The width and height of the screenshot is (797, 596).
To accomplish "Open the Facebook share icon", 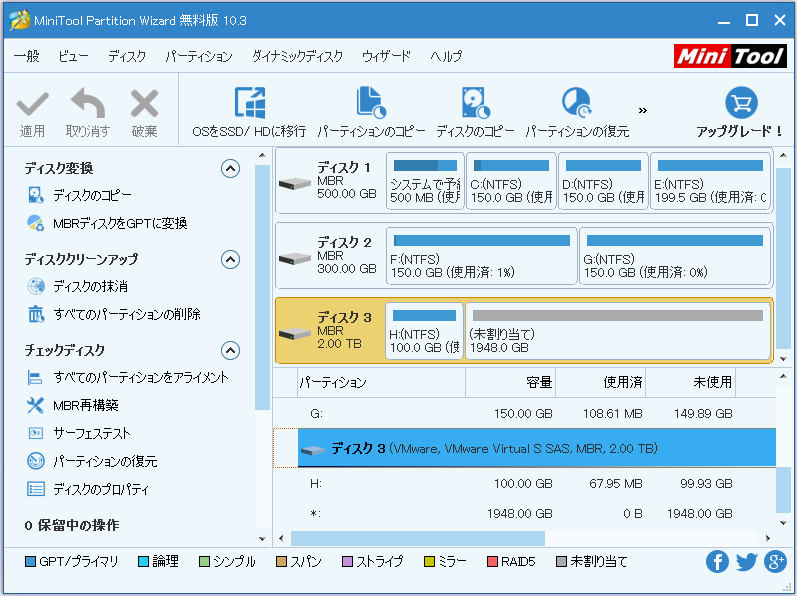I will (717, 562).
